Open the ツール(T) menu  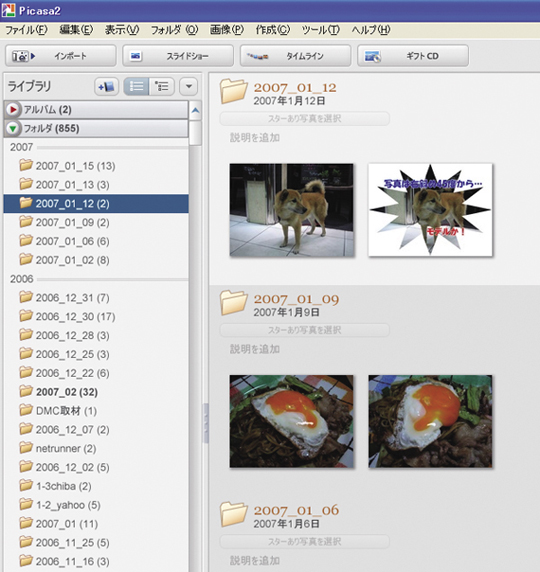(x=321, y=30)
